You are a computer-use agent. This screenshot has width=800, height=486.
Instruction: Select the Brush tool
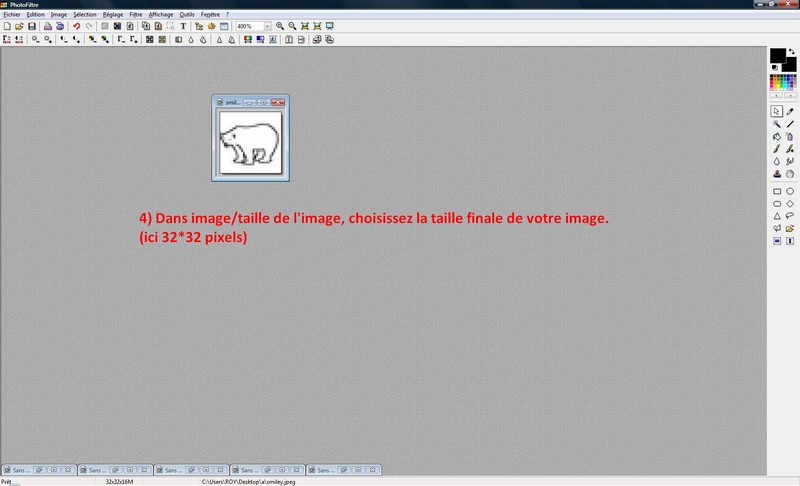(777, 149)
